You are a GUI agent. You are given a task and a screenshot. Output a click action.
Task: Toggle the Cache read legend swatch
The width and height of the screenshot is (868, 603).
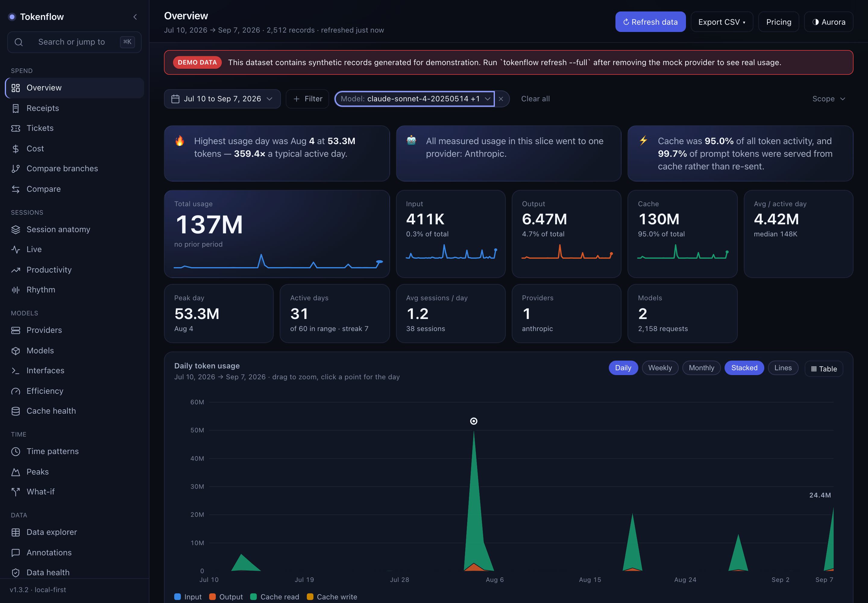coord(253,597)
